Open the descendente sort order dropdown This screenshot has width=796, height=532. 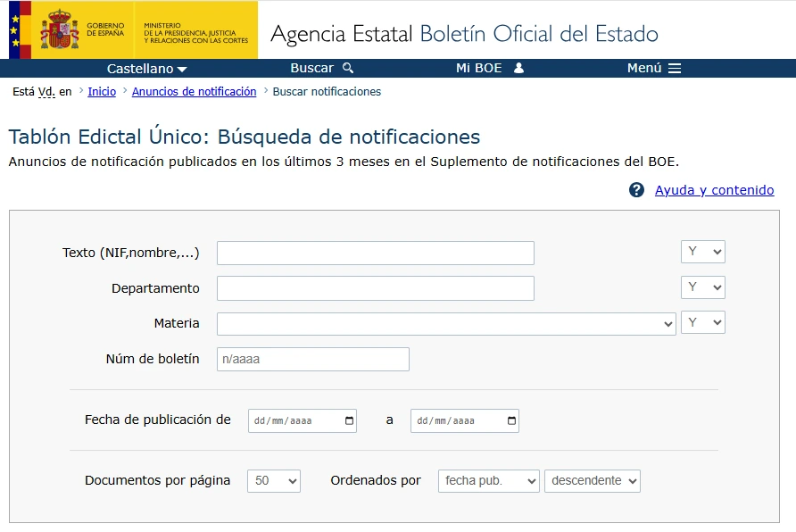[x=592, y=481]
